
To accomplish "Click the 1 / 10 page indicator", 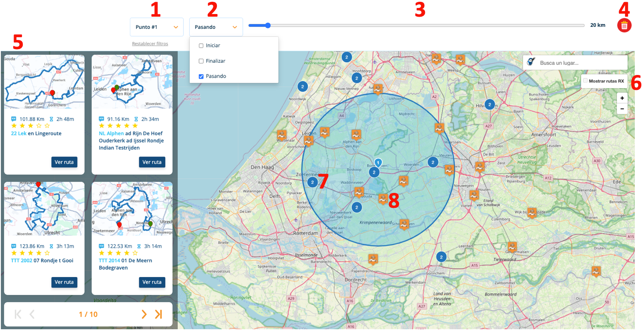I will (88, 314).
